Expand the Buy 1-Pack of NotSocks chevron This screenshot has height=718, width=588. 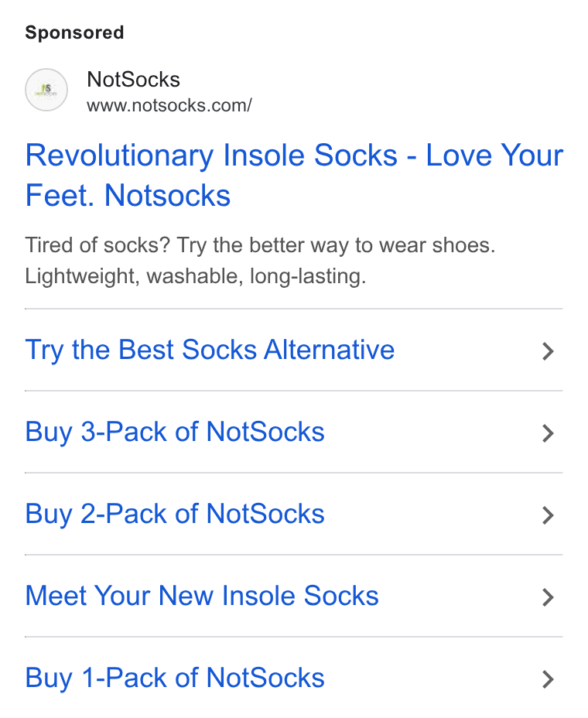point(548,679)
